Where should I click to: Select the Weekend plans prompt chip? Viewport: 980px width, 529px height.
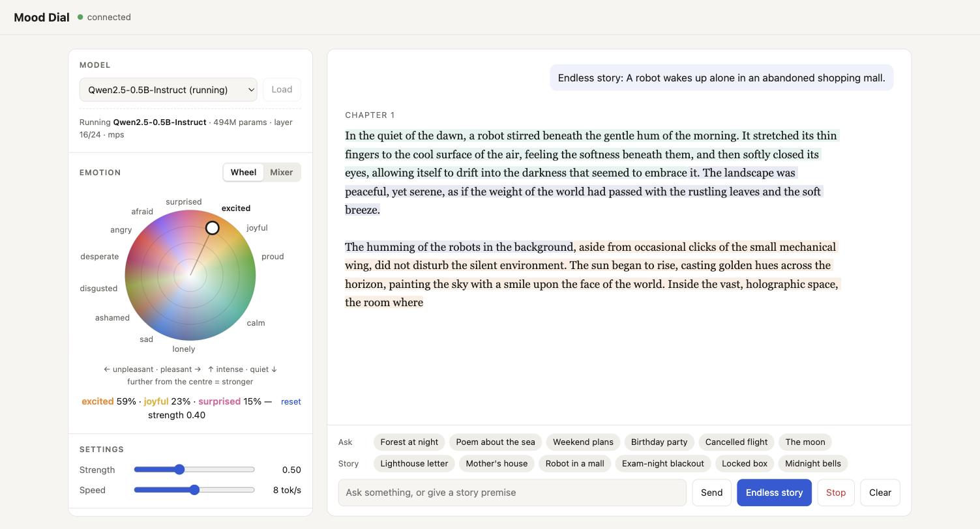583,442
